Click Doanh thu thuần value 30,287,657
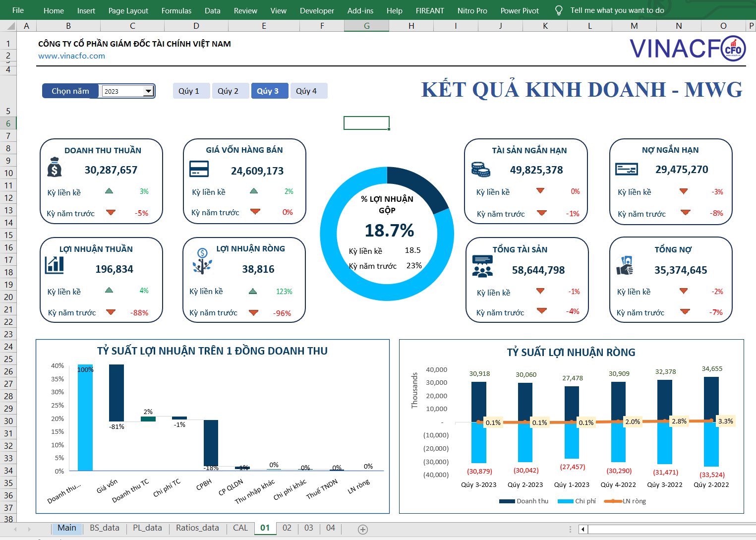The width and height of the screenshot is (756, 540). click(x=111, y=170)
